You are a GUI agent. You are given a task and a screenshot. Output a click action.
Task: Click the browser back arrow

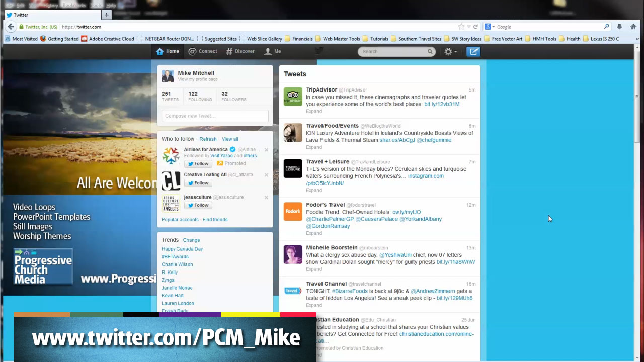[11, 27]
